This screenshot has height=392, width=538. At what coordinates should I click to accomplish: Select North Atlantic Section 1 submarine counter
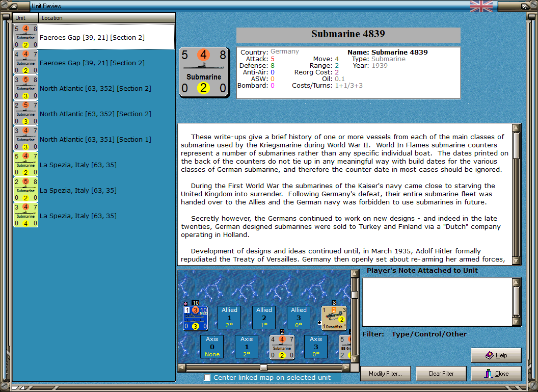point(26,139)
